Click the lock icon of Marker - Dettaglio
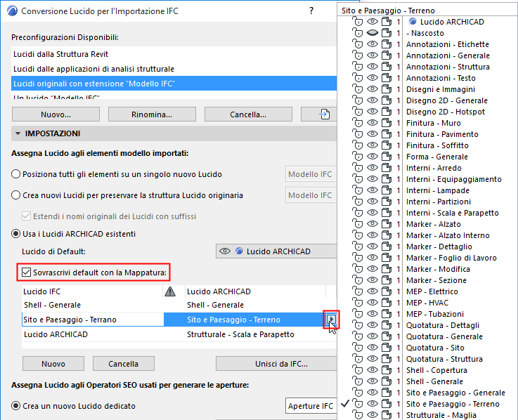 coord(358,246)
